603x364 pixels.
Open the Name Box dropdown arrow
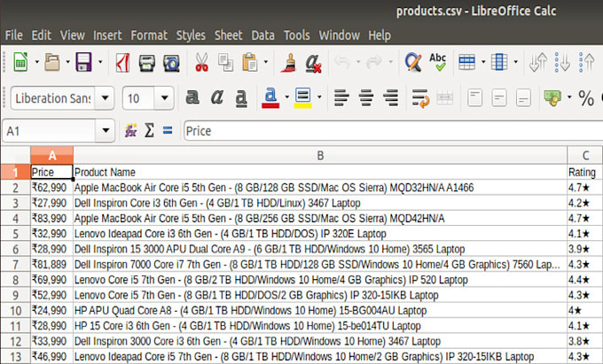point(106,131)
